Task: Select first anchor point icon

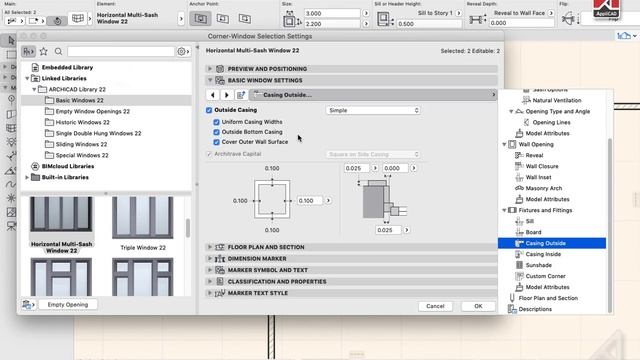Action: [200, 19]
